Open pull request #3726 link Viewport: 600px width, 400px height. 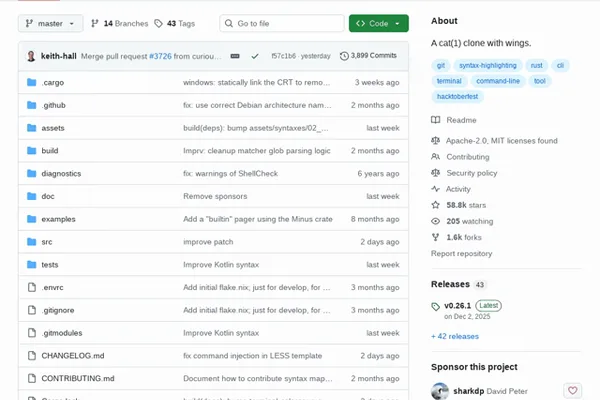160,56
